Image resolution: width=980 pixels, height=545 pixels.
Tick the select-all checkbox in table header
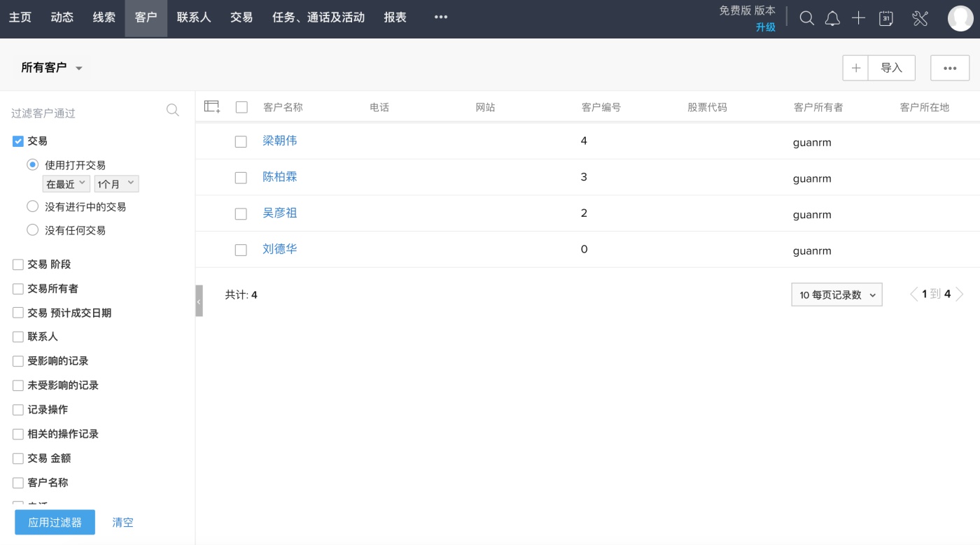coord(241,107)
